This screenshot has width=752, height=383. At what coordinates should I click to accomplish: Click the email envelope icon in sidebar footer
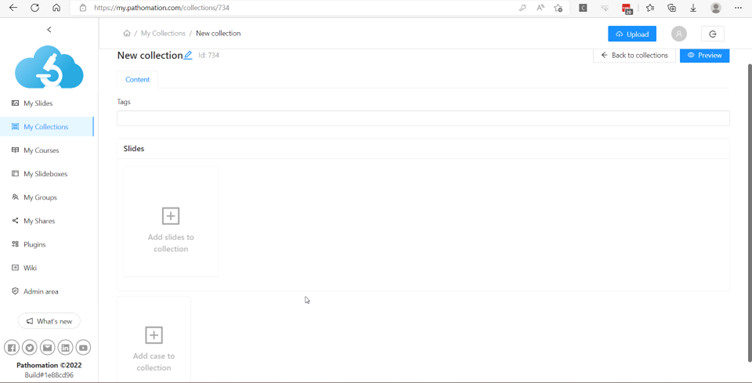tap(47, 348)
